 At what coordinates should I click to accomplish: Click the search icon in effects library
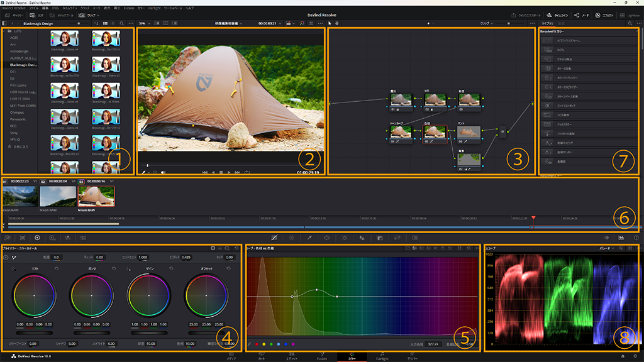(x=630, y=23)
